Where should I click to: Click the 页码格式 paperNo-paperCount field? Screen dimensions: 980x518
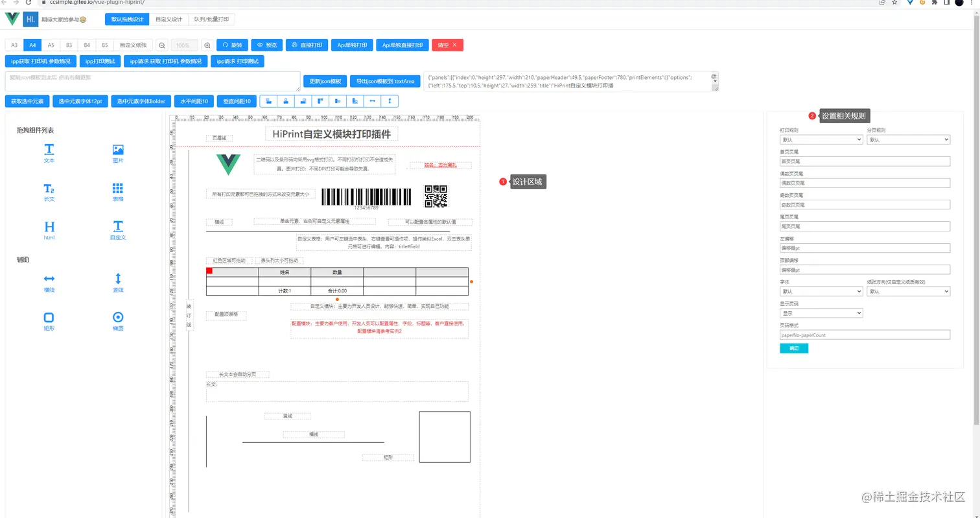pyautogui.click(x=865, y=335)
